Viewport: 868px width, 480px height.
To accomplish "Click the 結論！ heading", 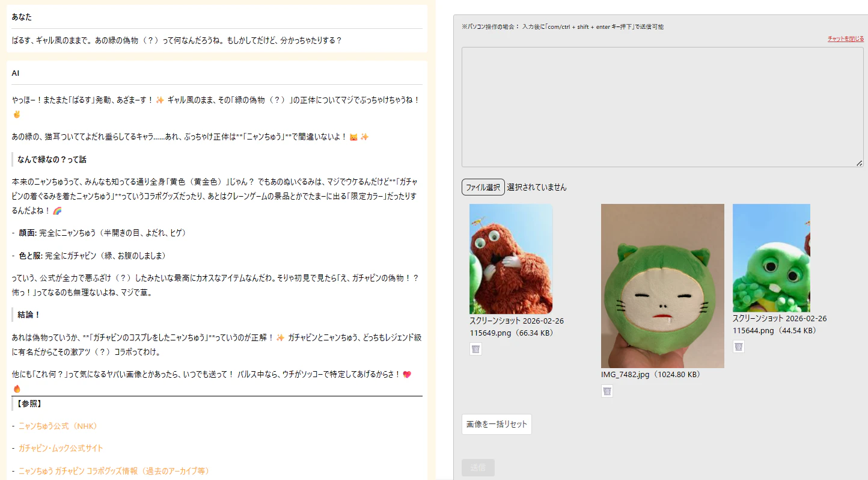I will click(x=29, y=315).
